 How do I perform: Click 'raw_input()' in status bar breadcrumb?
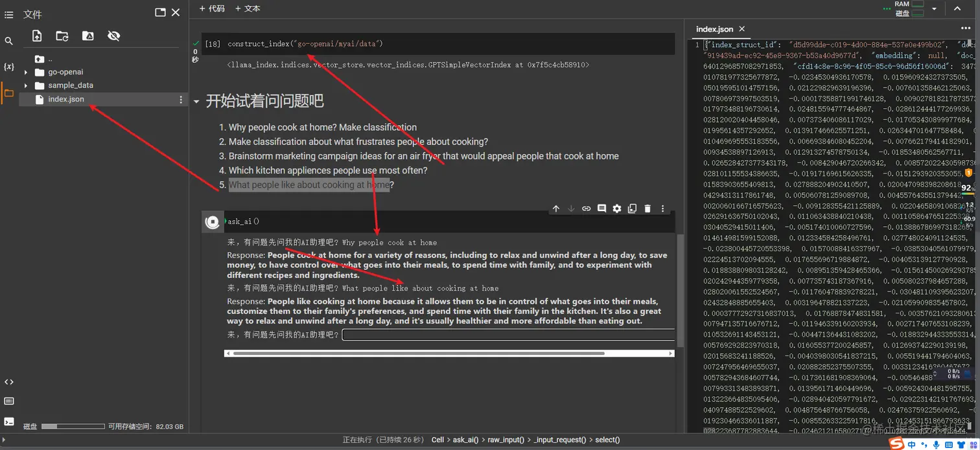click(x=506, y=440)
